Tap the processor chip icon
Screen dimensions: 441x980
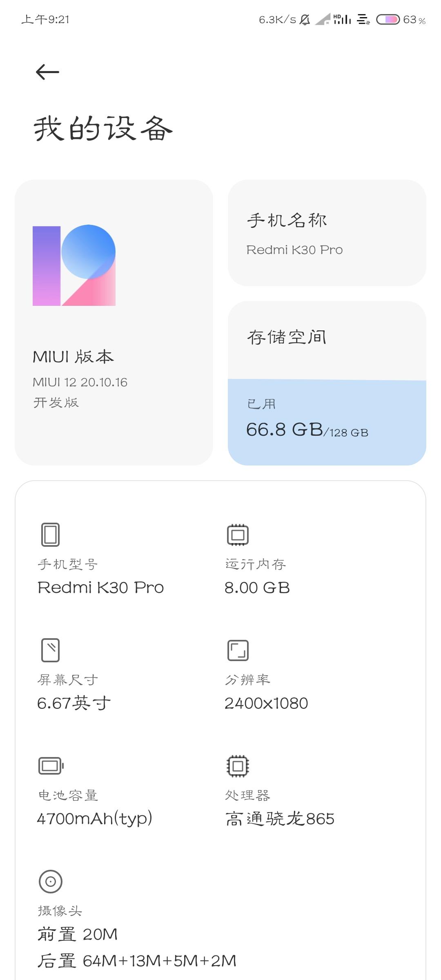tap(238, 766)
